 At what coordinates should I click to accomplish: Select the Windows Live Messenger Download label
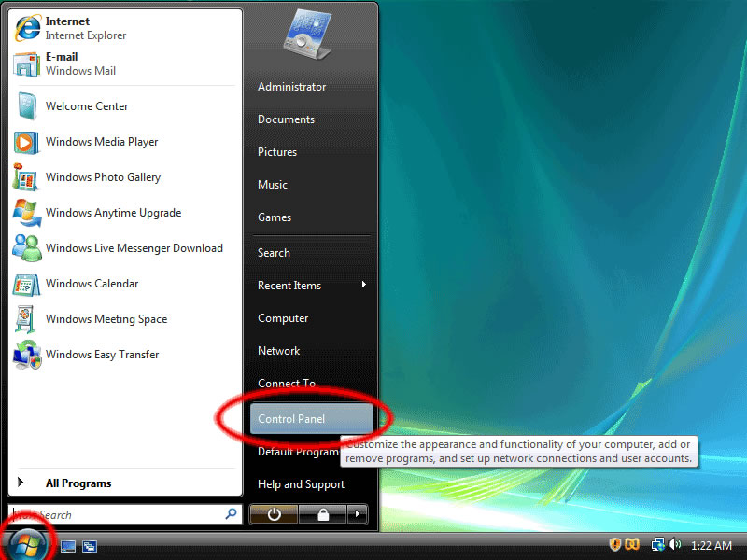[134, 248]
